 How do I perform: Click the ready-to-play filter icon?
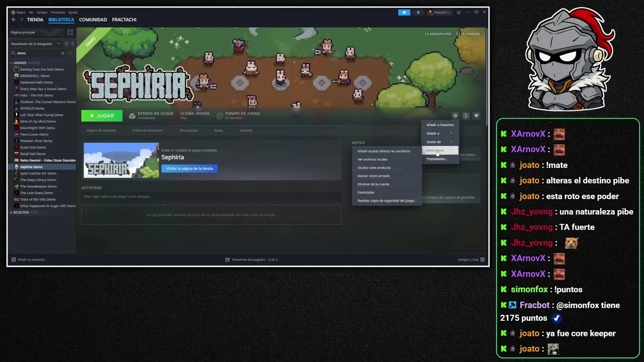point(72,44)
